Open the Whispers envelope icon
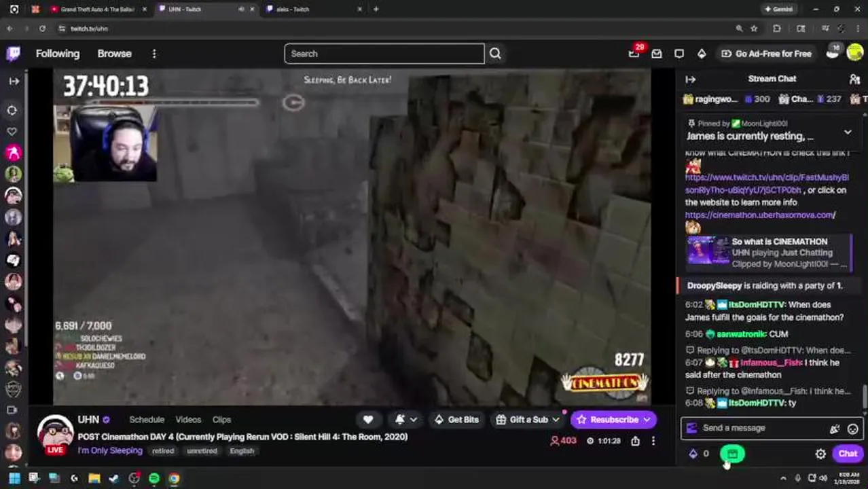Image resolution: width=868 pixels, height=489 pixels. pyautogui.click(x=657, y=54)
